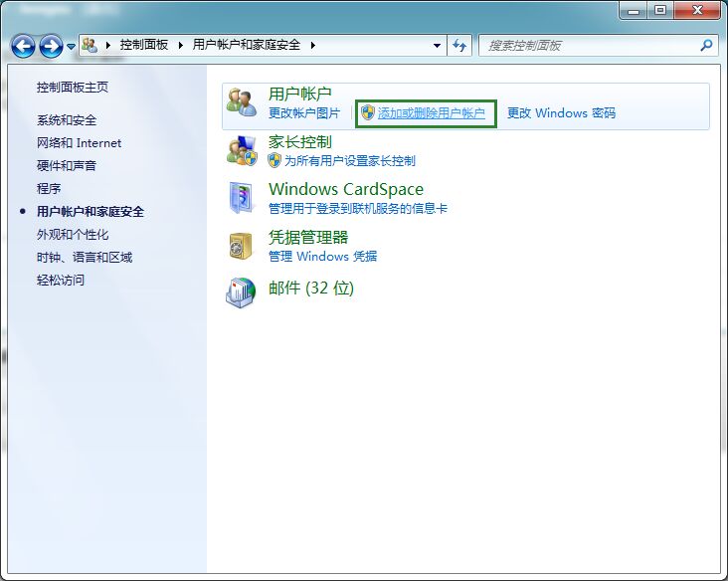Refresh the page with the refresh icon
Viewport: 728px width, 581px height.
coord(459,46)
